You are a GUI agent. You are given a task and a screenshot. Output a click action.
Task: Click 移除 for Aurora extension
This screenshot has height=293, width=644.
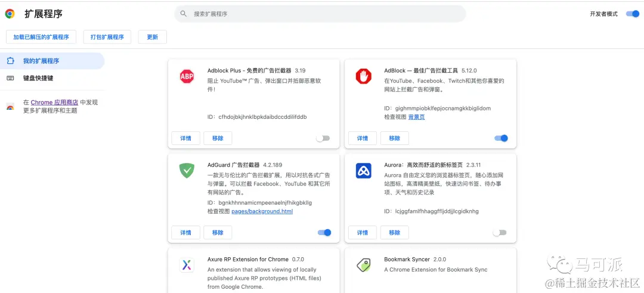(x=394, y=233)
